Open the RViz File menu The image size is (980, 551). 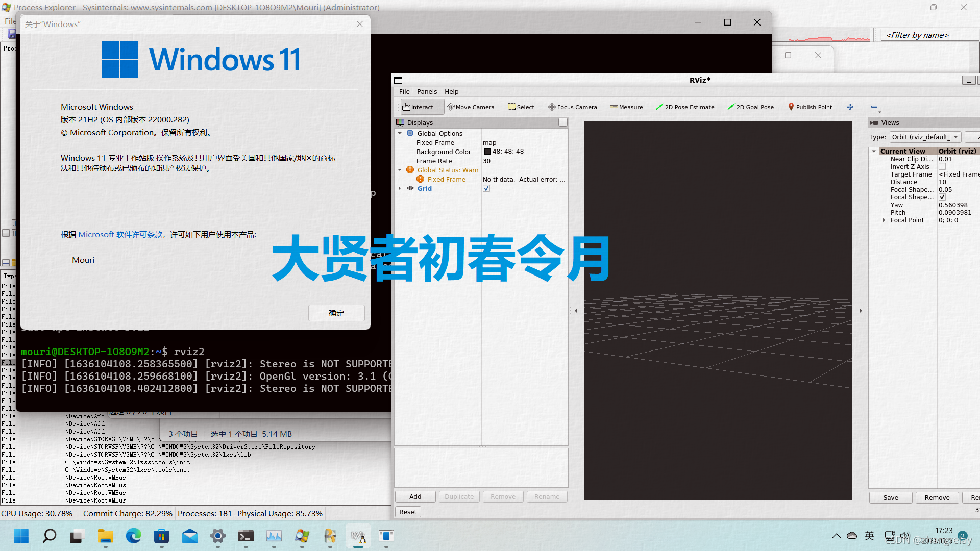point(404,92)
